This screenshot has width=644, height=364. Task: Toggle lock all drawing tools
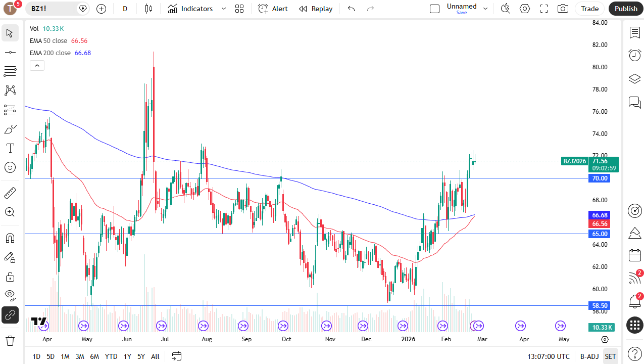click(x=10, y=277)
